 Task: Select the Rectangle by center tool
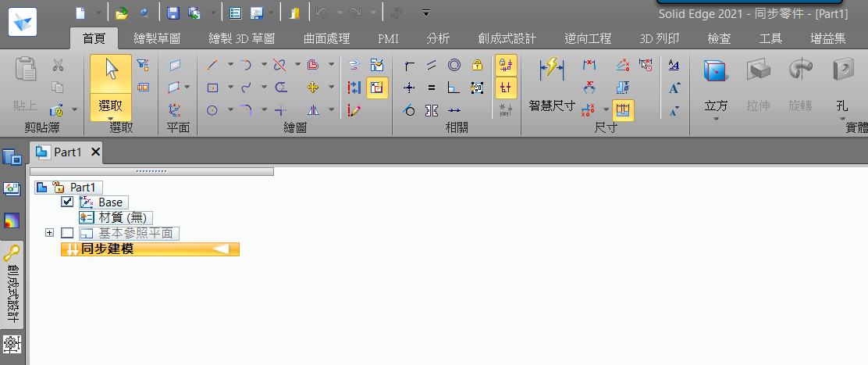click(212, 88)
